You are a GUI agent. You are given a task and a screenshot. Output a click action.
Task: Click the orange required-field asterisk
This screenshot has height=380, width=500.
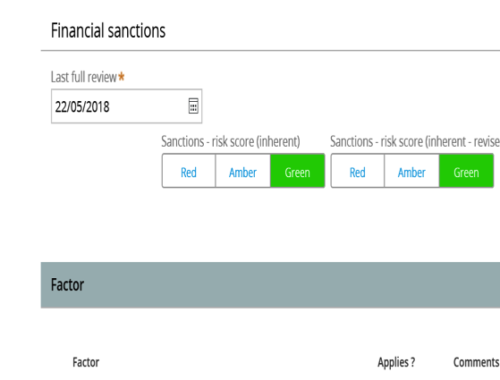click(121, 76)
